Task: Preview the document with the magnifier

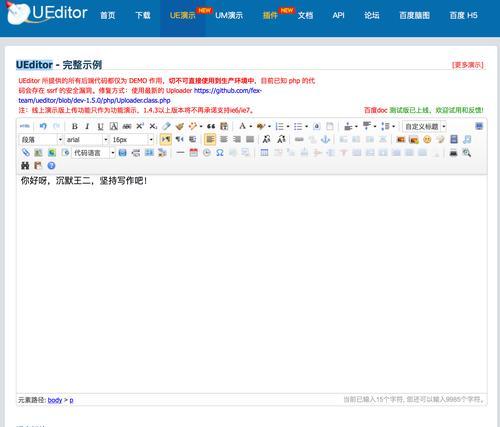Action: pyautogui.click(x=467, y=153)
